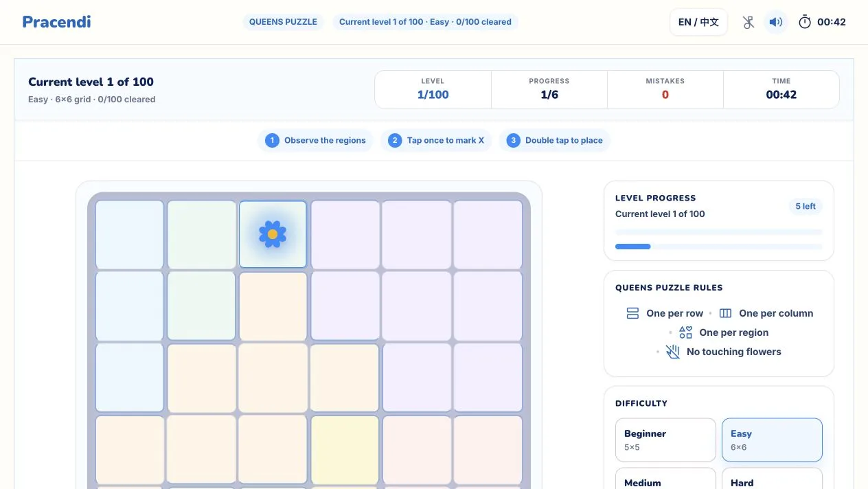Click the 'One per region' shapes icon
Image resolution: width=868 pixels, height=489 pixels.
pyautogui.click(x=685, y=332)
